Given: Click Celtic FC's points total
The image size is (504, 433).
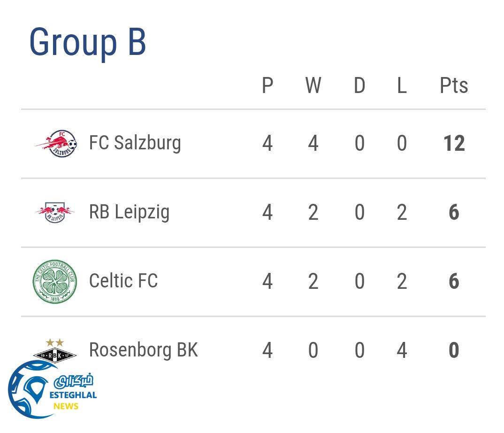Looking at the screenshot, I should tap(454, 282).
